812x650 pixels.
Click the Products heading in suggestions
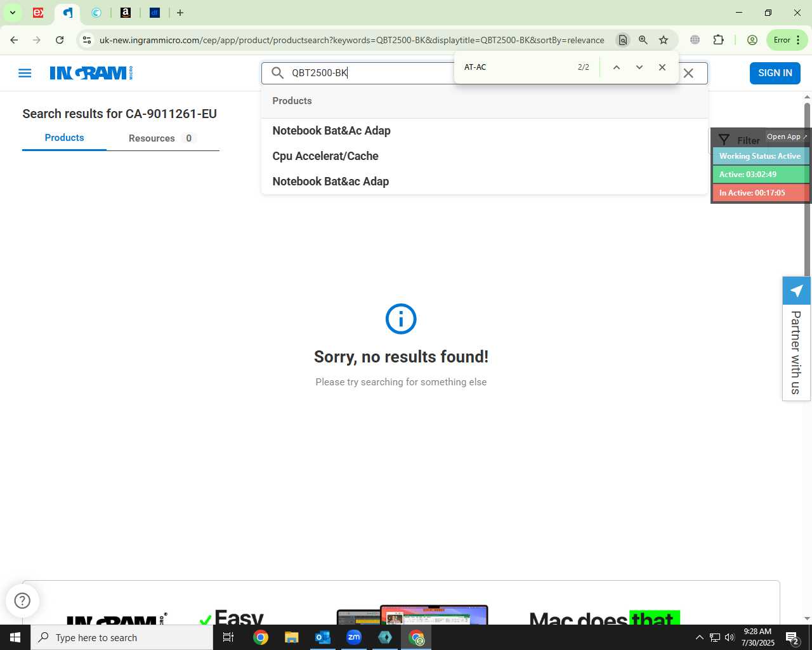tap(292, 101)
